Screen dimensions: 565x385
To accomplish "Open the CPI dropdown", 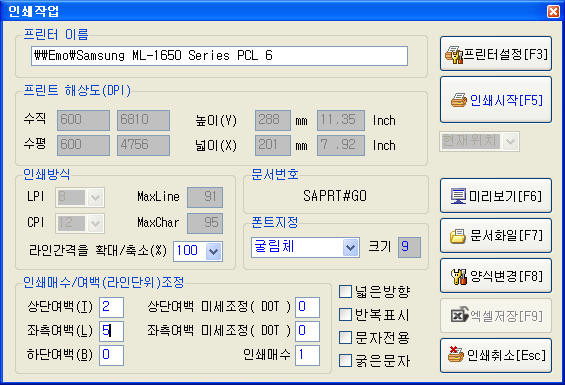I will click(x=95, y=224).
